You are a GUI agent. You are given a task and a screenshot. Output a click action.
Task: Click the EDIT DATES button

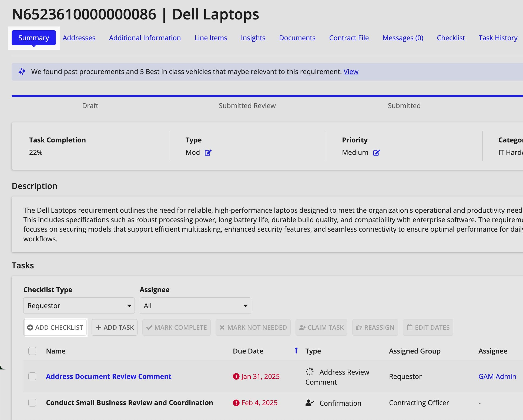(428, 327)
